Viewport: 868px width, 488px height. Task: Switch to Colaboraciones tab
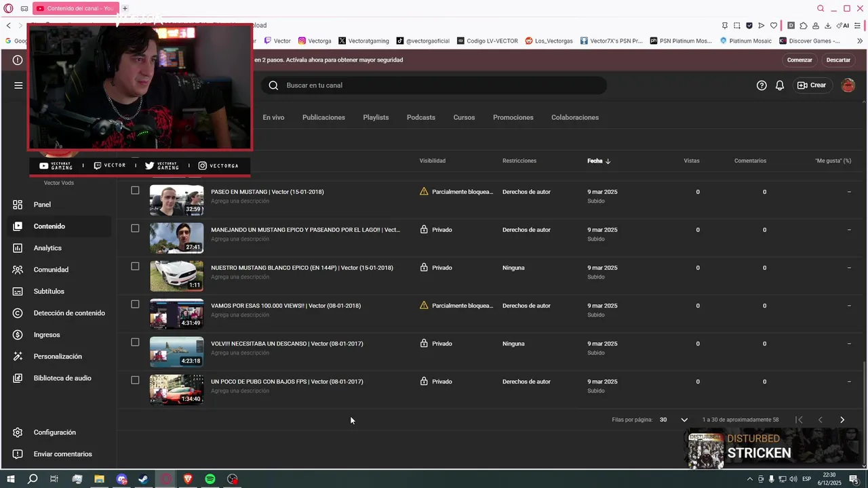pyautogui.click(x=575, y=117)
